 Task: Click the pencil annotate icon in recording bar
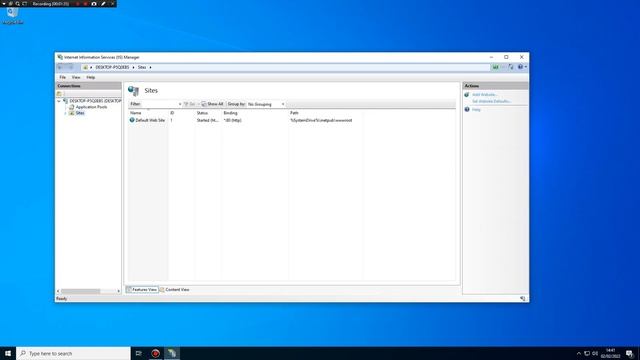[103, 4]
